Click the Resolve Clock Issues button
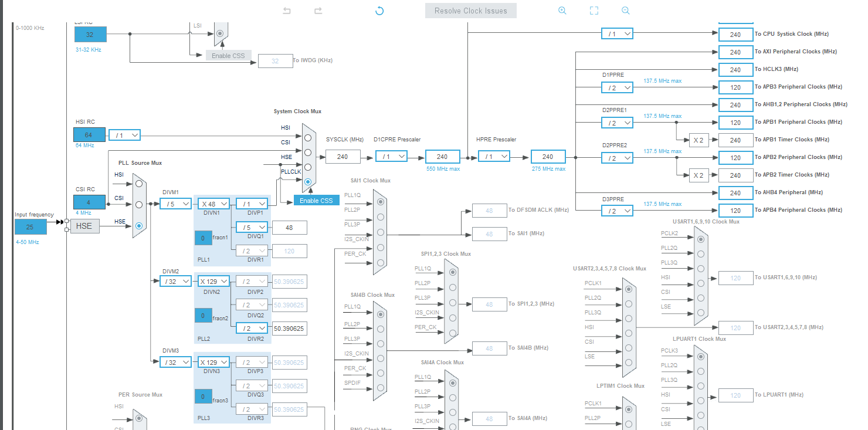This screenshot has height=430, width=868. pyautogui.click(x=470, y=10)
